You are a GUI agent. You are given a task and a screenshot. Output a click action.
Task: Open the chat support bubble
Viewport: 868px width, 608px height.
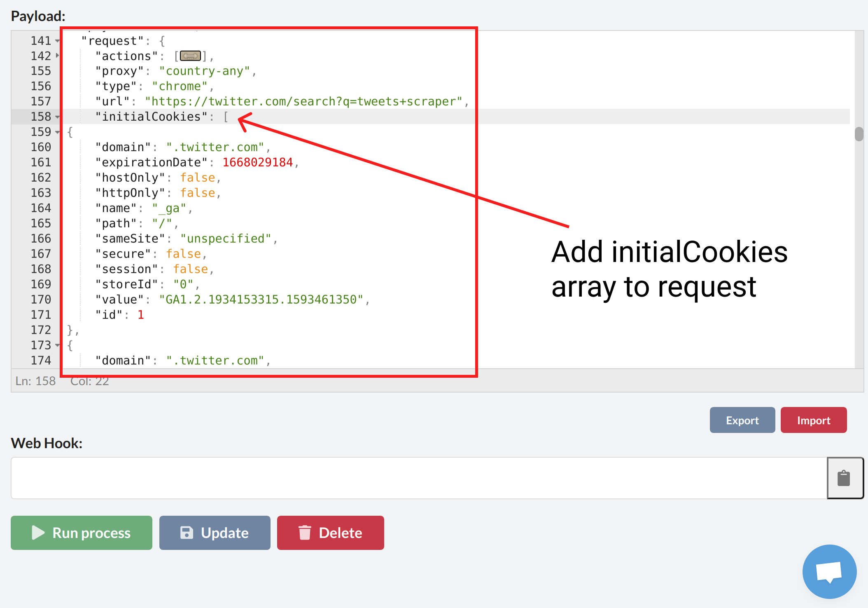(829, 572)
